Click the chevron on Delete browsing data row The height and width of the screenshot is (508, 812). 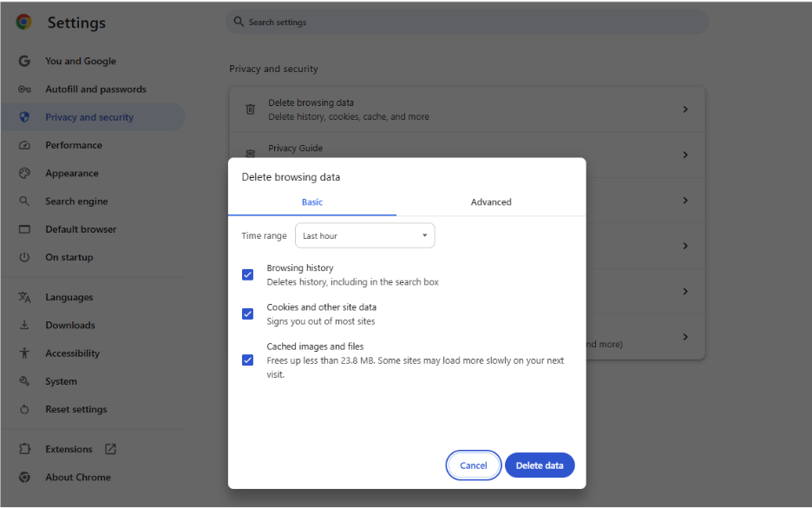coord(685,109)
